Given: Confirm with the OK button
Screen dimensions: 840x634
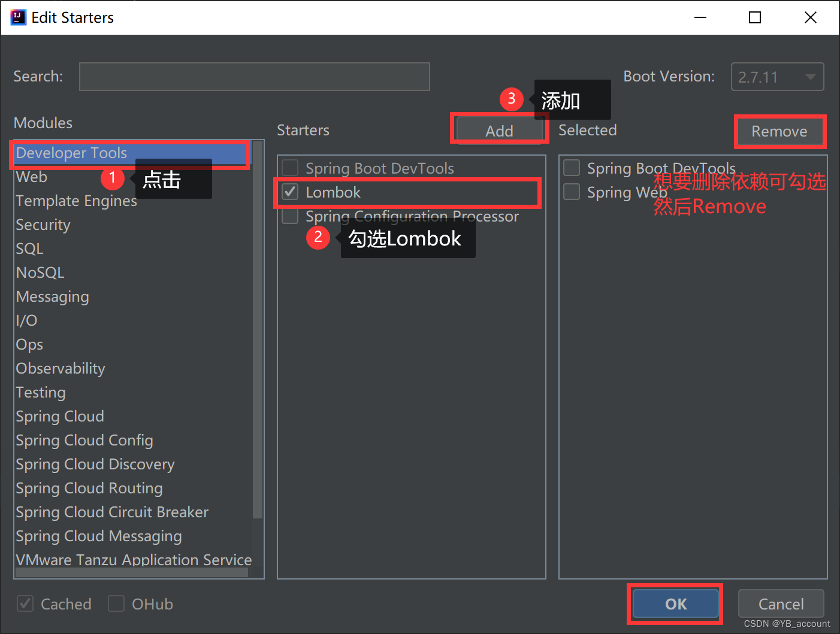Looking at the screenshot, I should (x=676, y=603).
